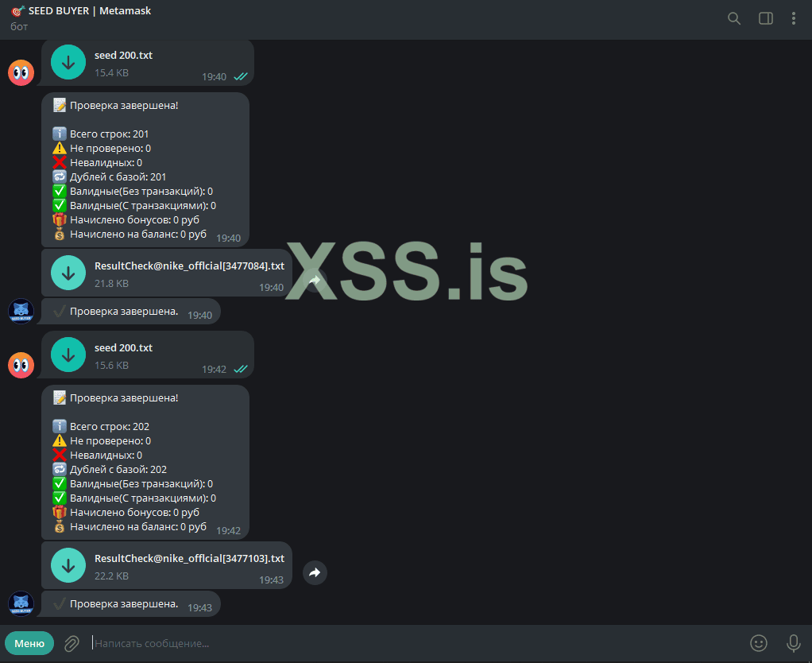Forward the ResultCheck 3477103 file message
The width and height of the screenshot is (812, 663).
tap(315, 573)
